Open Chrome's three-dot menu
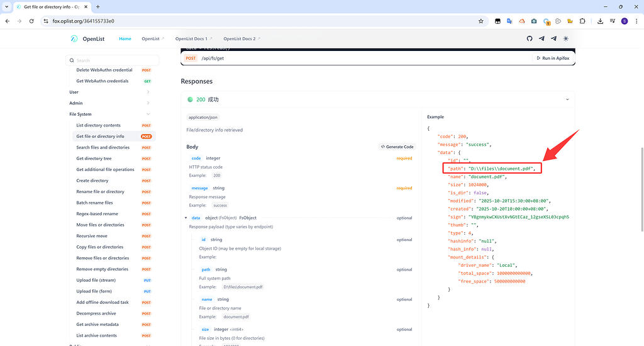Image resolution: width=644 pixels, height=346 pixels. click(x=636, y=21)
